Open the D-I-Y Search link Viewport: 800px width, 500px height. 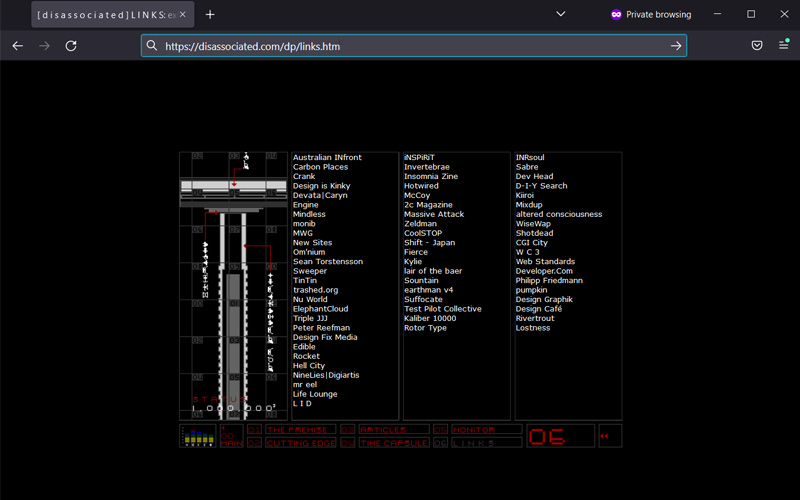click(x=541, y=186)
